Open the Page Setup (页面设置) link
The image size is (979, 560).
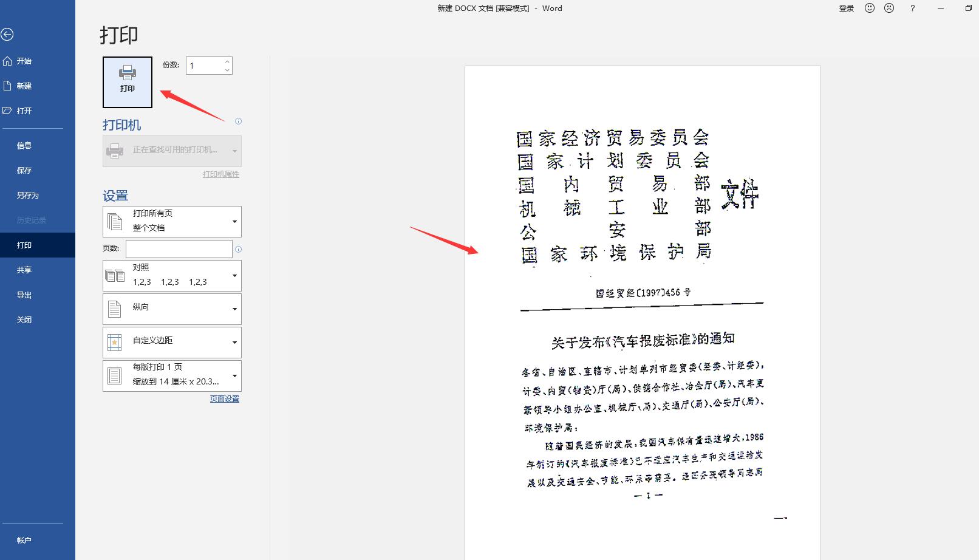(224, 399)
